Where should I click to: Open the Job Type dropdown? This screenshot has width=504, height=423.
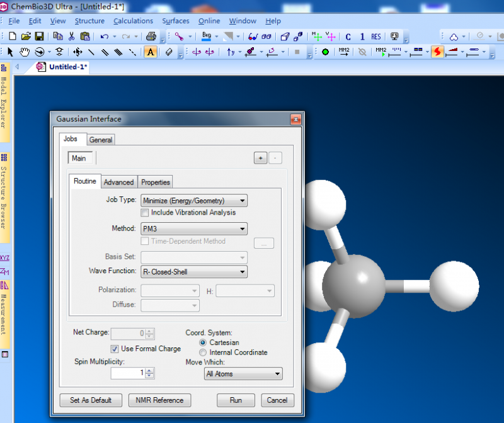coord(193,201)
